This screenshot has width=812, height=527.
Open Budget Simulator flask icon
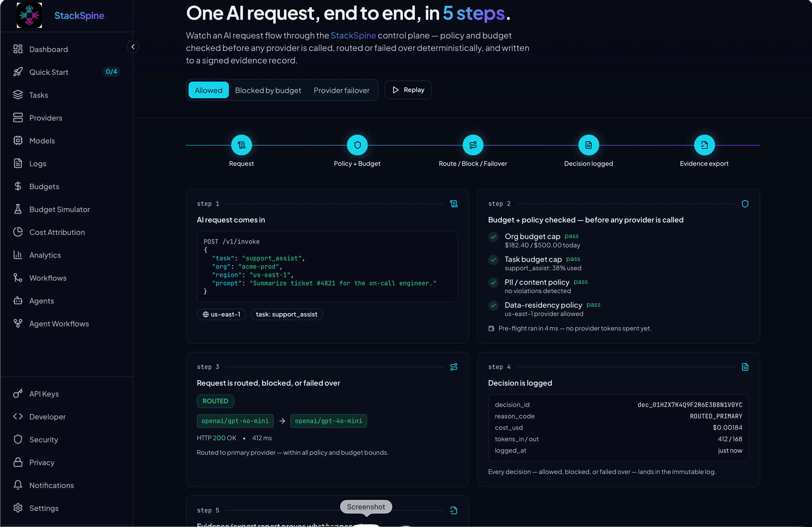18,209
